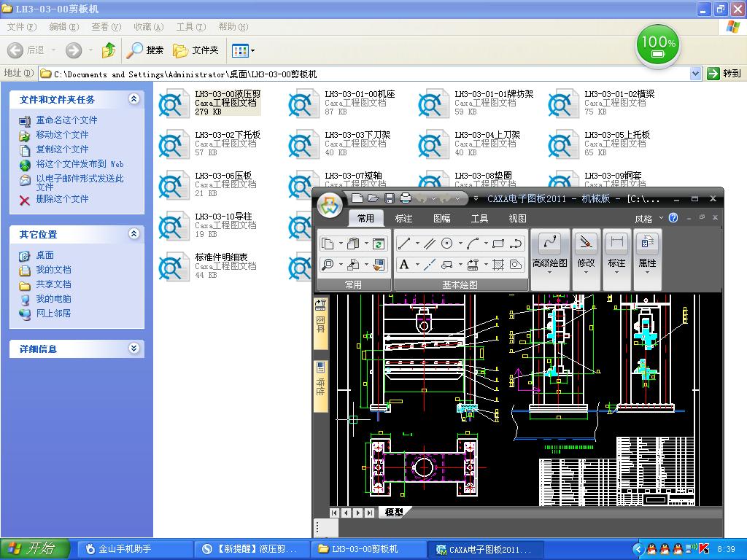
Task: Expand the 详细信息 section
Action: point(134,349)
